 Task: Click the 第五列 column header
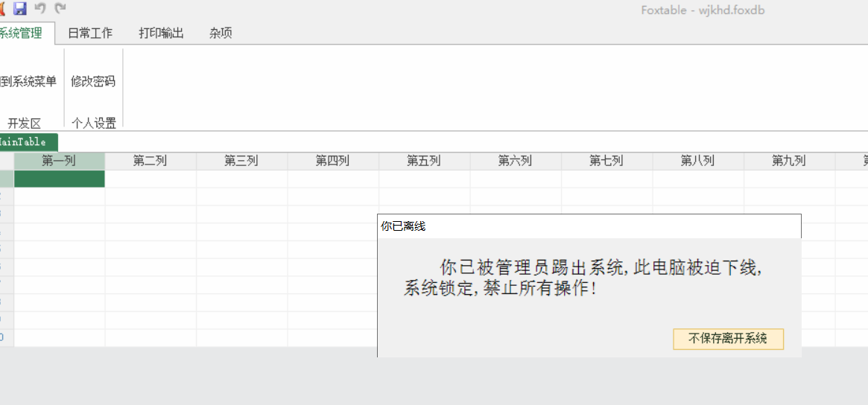tap(424, 161)
